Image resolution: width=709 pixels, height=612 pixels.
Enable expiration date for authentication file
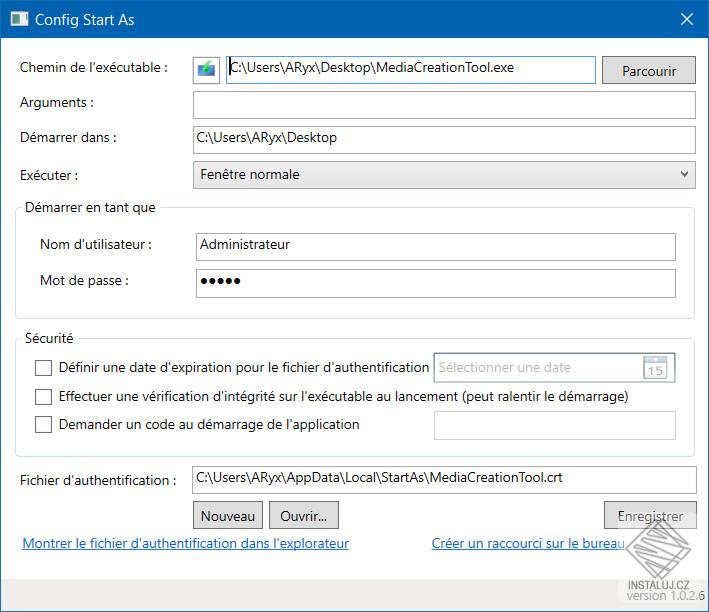[x=43, y=368]
